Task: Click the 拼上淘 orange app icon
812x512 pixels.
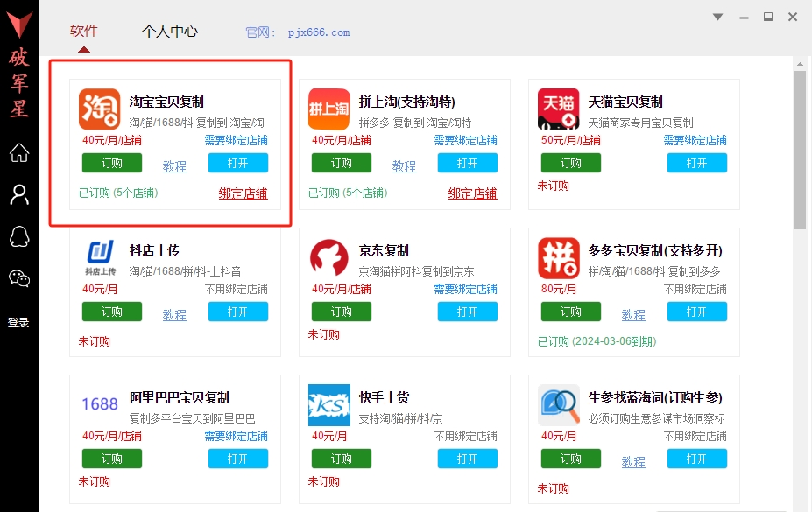Action: 329,109
